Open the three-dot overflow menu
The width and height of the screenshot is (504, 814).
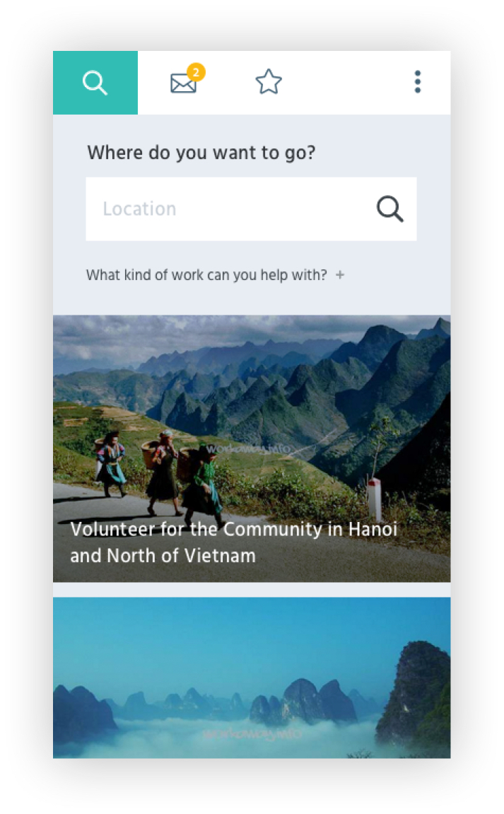[x=417, y=82]
